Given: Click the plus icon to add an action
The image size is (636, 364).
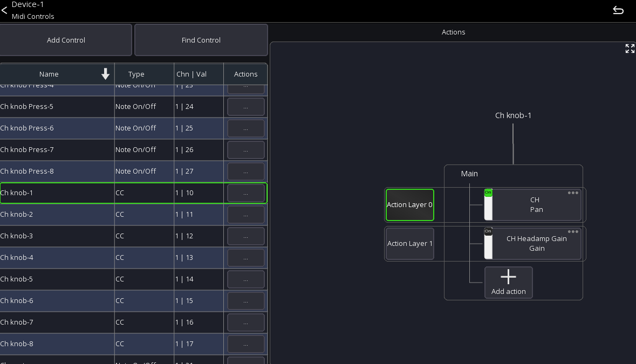Looking at the screenshot, I should (508, 277).
